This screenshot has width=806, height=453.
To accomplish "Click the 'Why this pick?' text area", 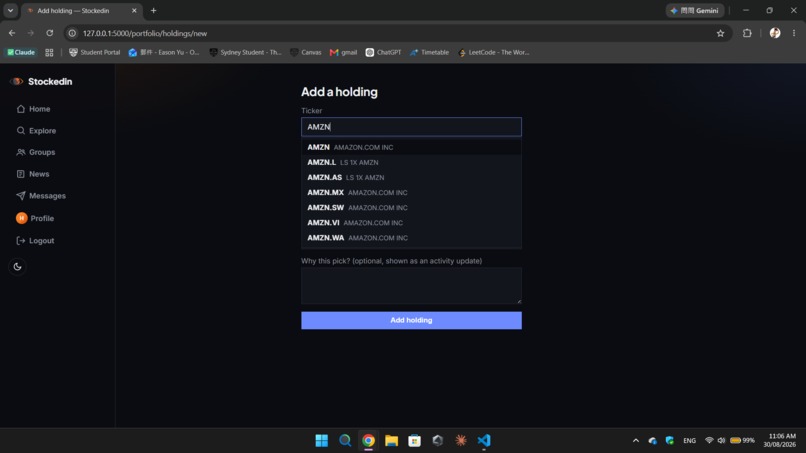I will [x=411, y=286].
